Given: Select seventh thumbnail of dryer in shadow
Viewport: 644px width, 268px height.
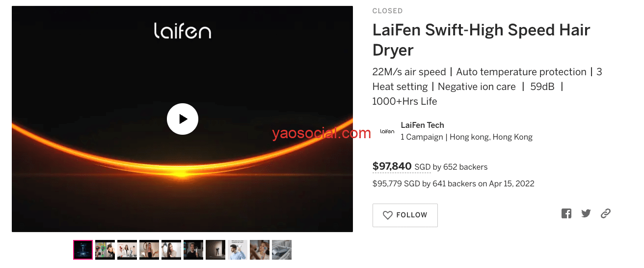Looking at the screenshot, I should point(215,250).
